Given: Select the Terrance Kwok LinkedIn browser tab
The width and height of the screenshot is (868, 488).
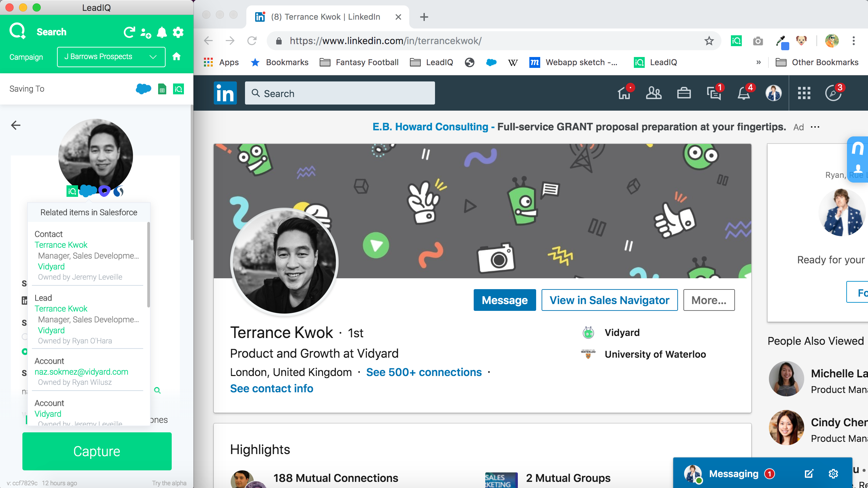Looking at the screenshot, I should [x=325, y=17].
